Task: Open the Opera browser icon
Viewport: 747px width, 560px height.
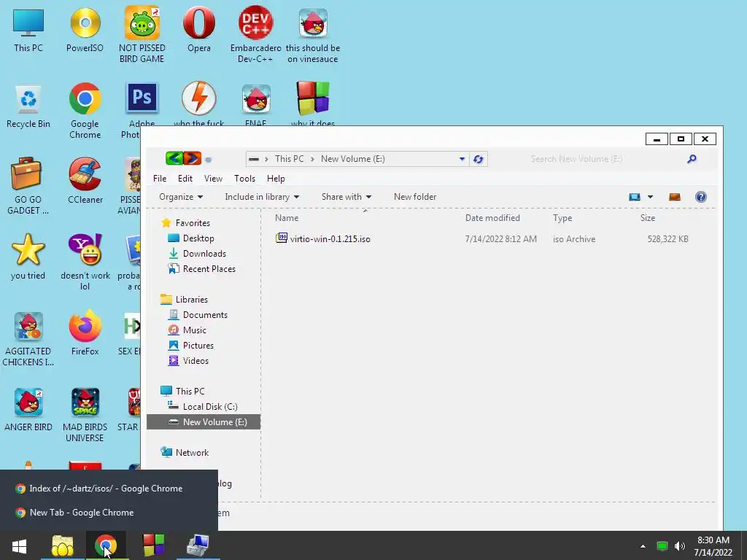Action: (198, 29)
